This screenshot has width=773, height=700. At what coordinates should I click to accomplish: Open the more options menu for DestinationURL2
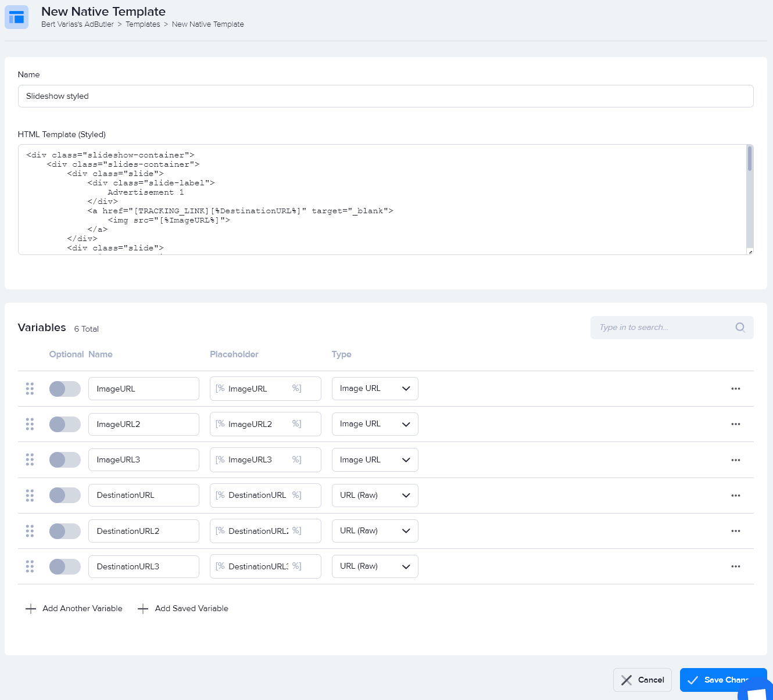(x=736, y=531)
